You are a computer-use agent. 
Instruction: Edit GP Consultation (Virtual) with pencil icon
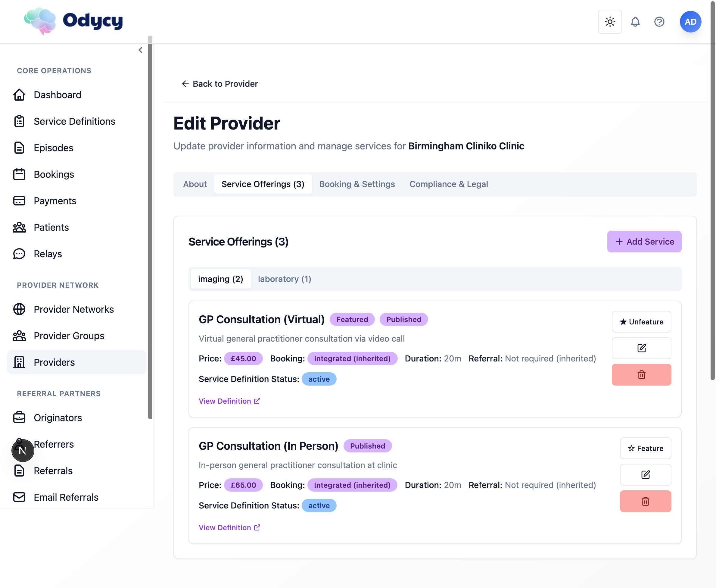[641, 348]
